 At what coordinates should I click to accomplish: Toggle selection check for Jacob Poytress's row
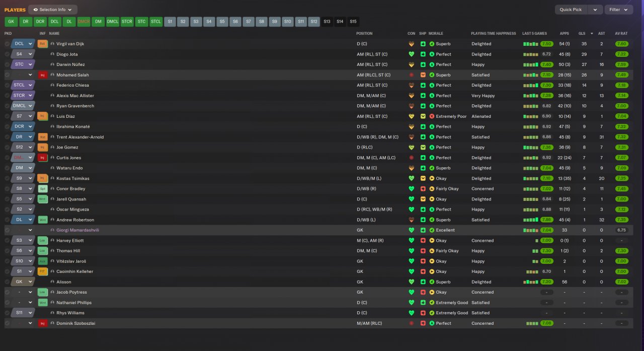tap(7, 292)
